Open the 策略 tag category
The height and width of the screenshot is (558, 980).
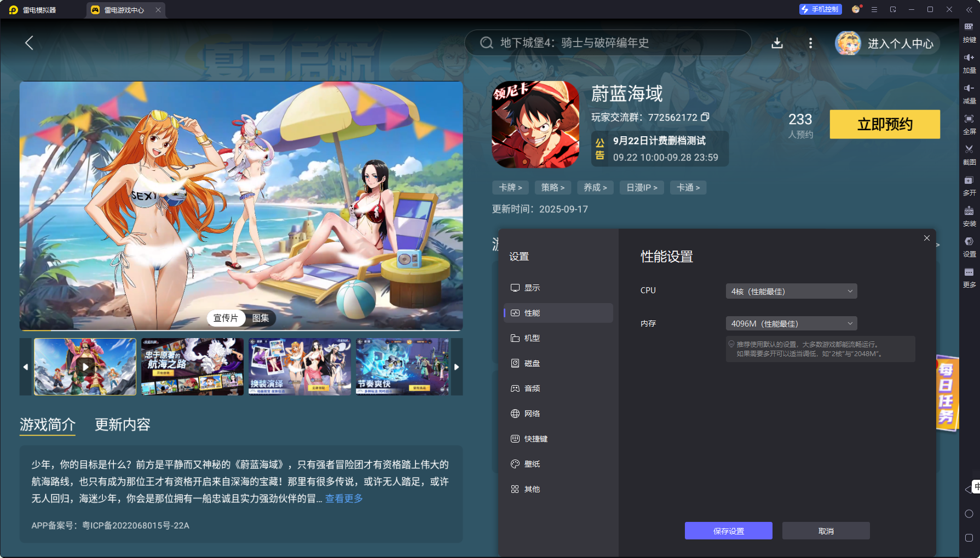click(x=553, y=188)
